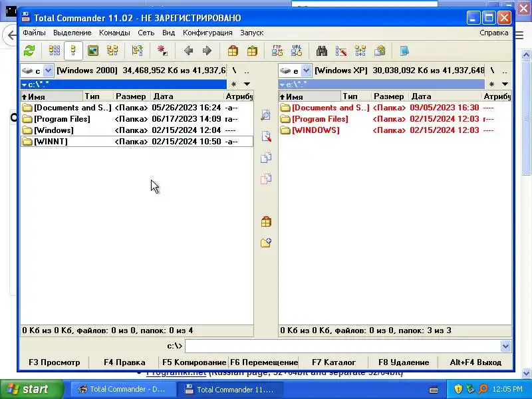Click the F6 Перемещение button
The image size is (532, 399).
(x=264, y=362)
